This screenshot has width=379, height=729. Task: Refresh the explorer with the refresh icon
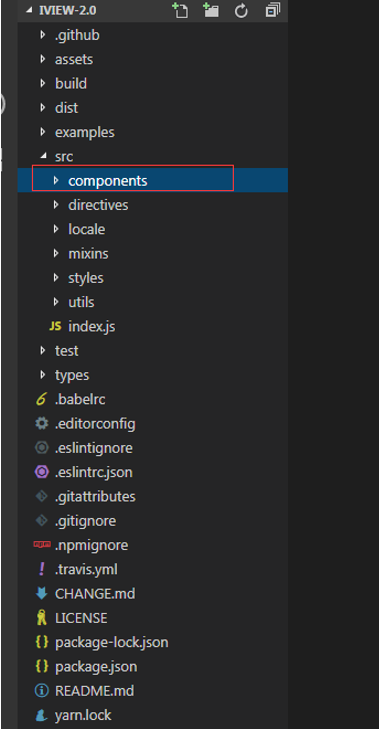pyautogui.click(x=241, y=11)
